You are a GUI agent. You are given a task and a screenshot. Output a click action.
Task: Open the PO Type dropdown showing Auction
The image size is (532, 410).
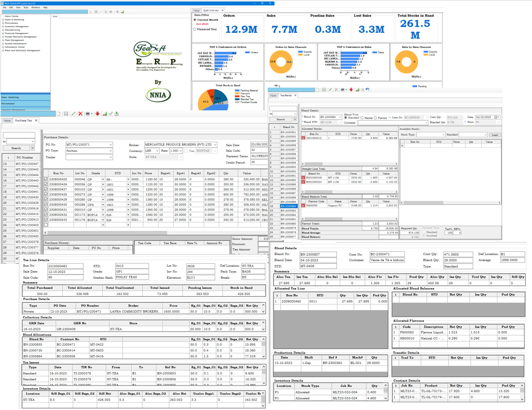[110, 151]
